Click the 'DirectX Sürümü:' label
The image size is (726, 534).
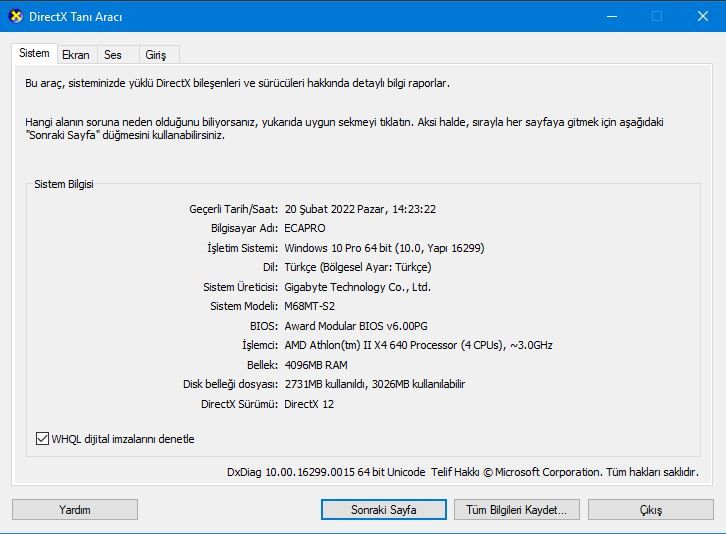[239, 404]
